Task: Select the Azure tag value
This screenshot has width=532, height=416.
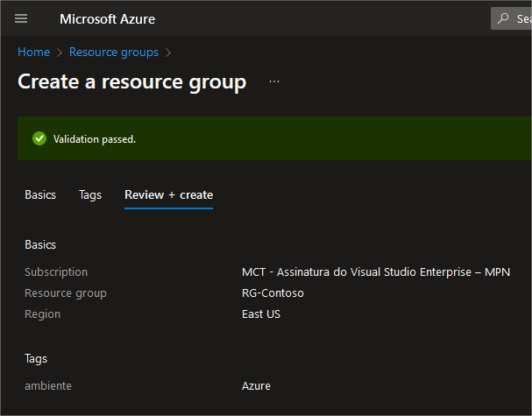Action: pos(256,386)
